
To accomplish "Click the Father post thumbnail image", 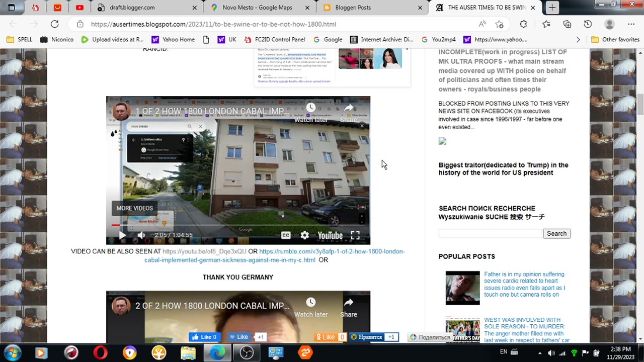I will point(462,288).
